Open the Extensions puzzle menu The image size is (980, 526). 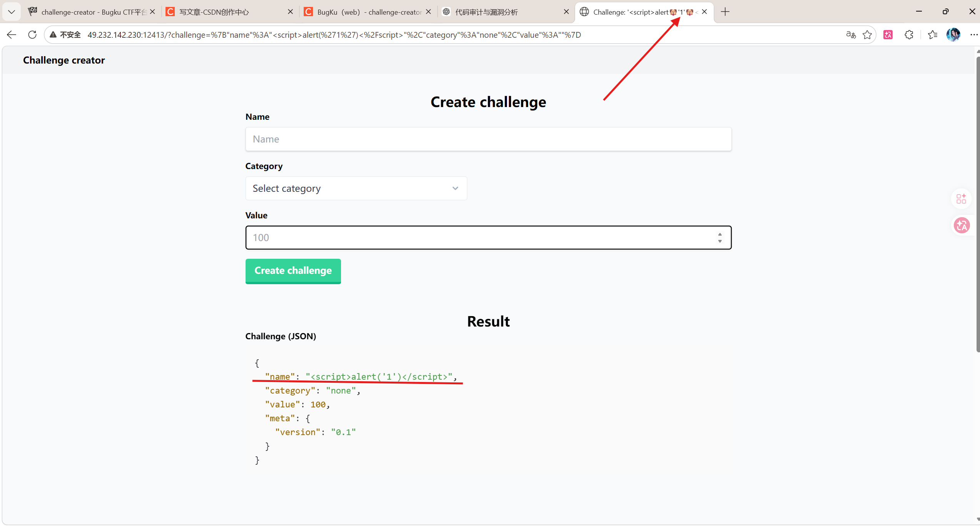[909, 35]
